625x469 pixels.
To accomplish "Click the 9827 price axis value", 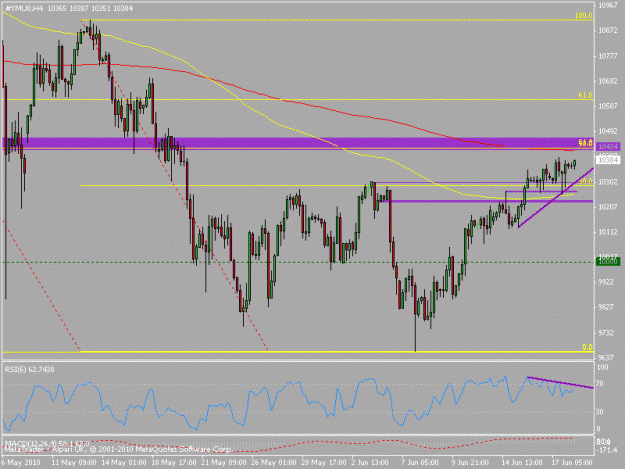I will pyautogui.click(x=608, y=307).
